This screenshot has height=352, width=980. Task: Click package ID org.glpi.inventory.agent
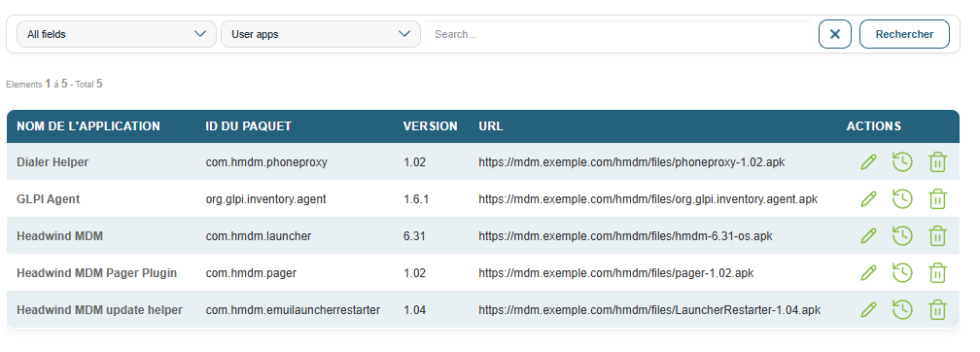(x=265, y=199)
